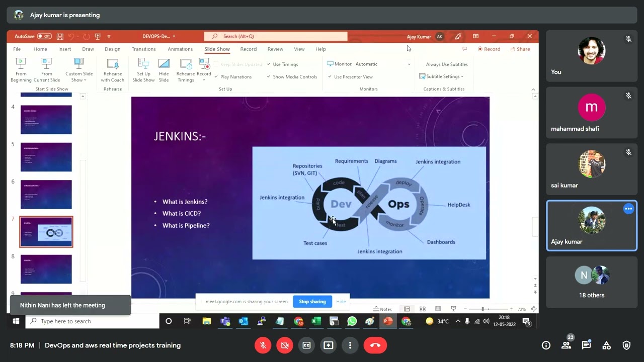This screenshot has width=644, height=362.
Task: Toggle Play Narrations checkbox
Action: [232, 77]
